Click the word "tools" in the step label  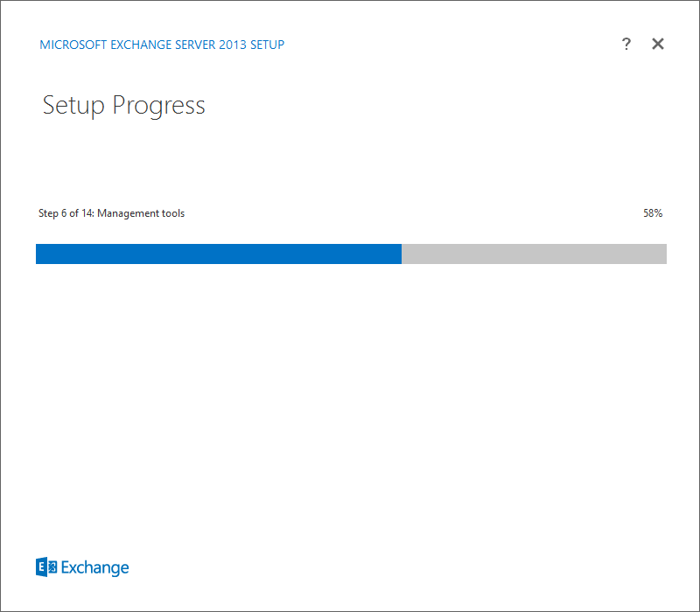tap(172, 213)
